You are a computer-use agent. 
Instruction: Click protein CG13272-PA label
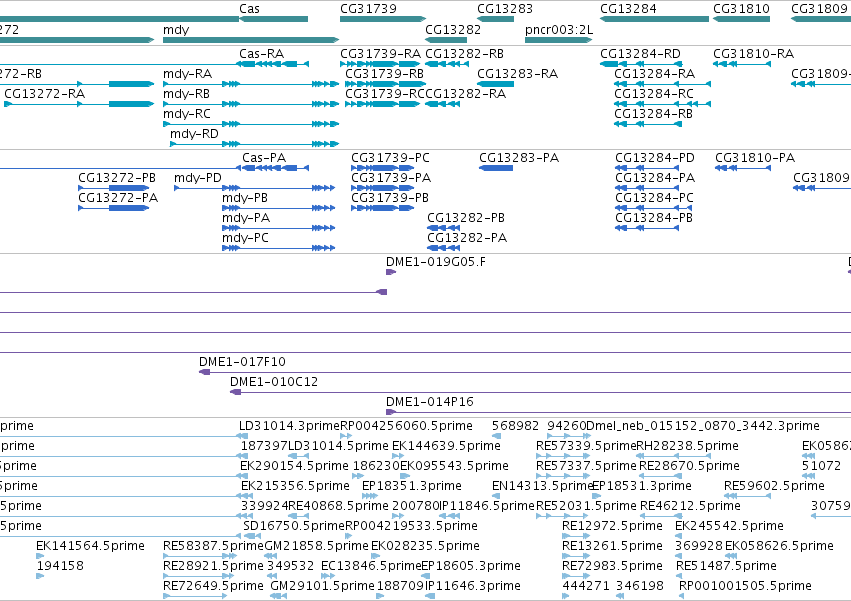[x=118, y=198]
